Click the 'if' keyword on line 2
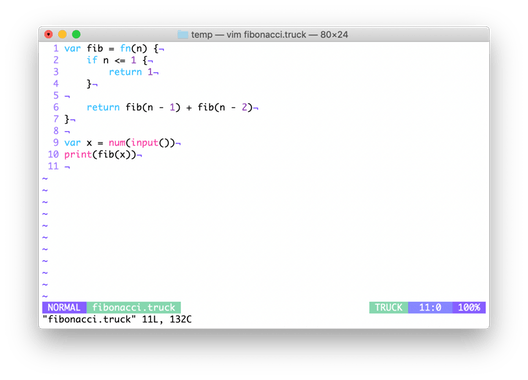Viewport: 528px width, 380px height. (92, 60)
